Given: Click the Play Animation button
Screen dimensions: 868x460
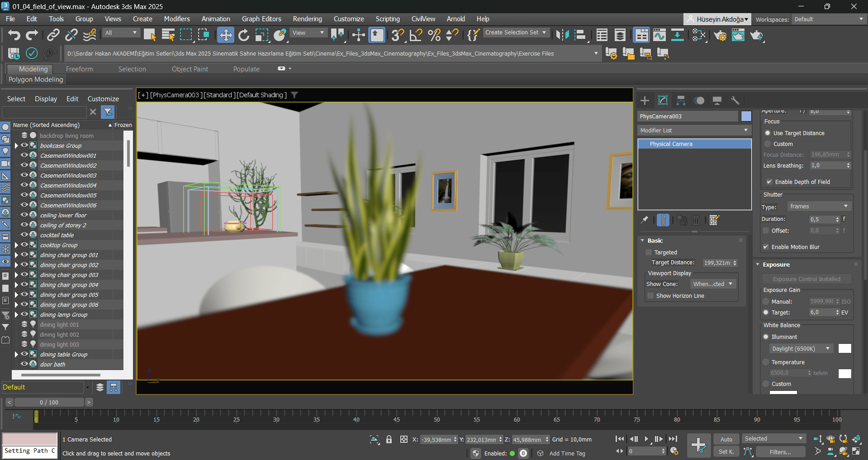Looking at the screenshot, I should 646,439.
